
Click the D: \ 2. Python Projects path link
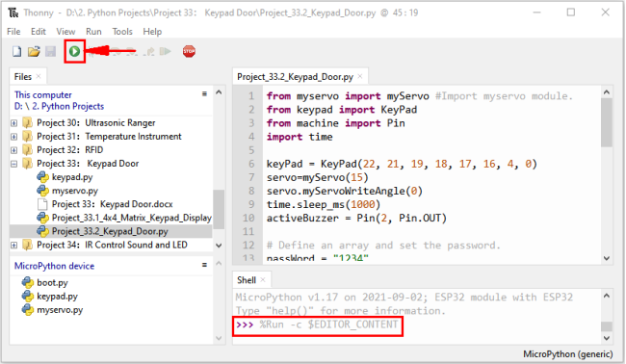pyautogui.click(x=59, y=106)
